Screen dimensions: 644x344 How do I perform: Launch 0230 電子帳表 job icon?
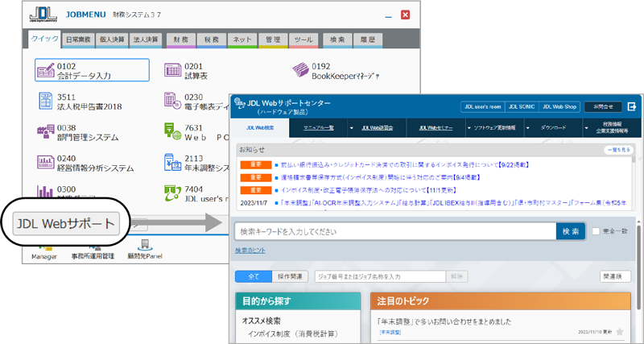pos(172,101)
